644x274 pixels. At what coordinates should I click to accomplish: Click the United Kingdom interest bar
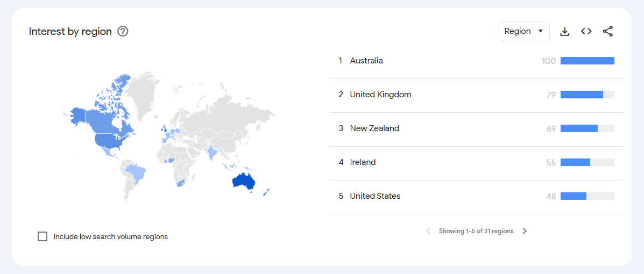[582, 95]
